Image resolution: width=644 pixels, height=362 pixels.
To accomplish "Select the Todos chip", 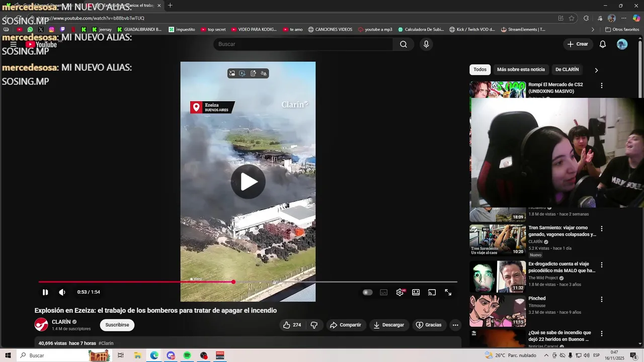I will coord(480,70).
